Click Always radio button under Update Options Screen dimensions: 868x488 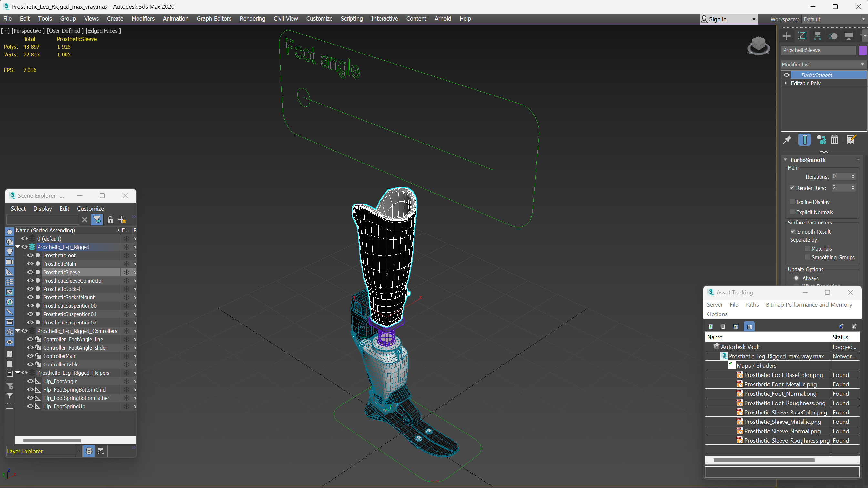coord(796,278)
